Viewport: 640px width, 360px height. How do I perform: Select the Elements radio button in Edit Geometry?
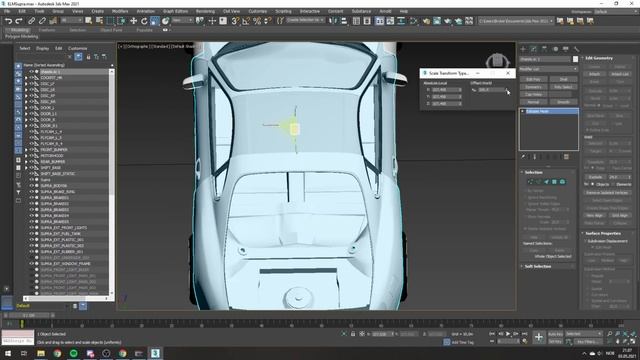coord(613,184)
